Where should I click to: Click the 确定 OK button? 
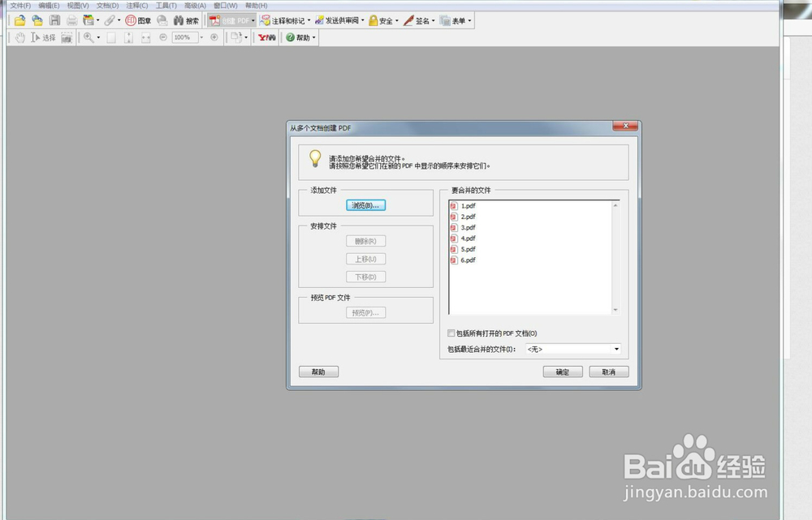click(563, 372)
